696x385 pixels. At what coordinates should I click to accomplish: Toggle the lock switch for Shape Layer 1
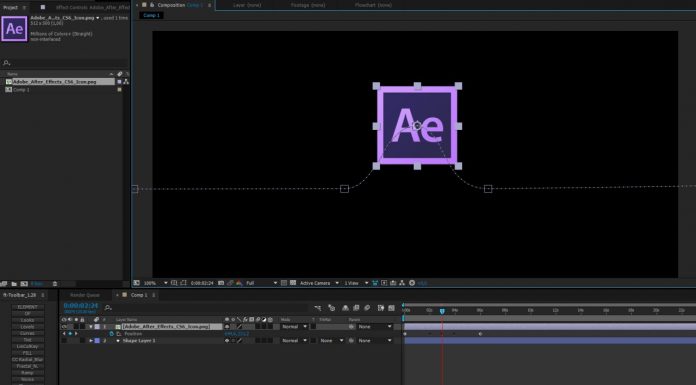click(82, 341)
